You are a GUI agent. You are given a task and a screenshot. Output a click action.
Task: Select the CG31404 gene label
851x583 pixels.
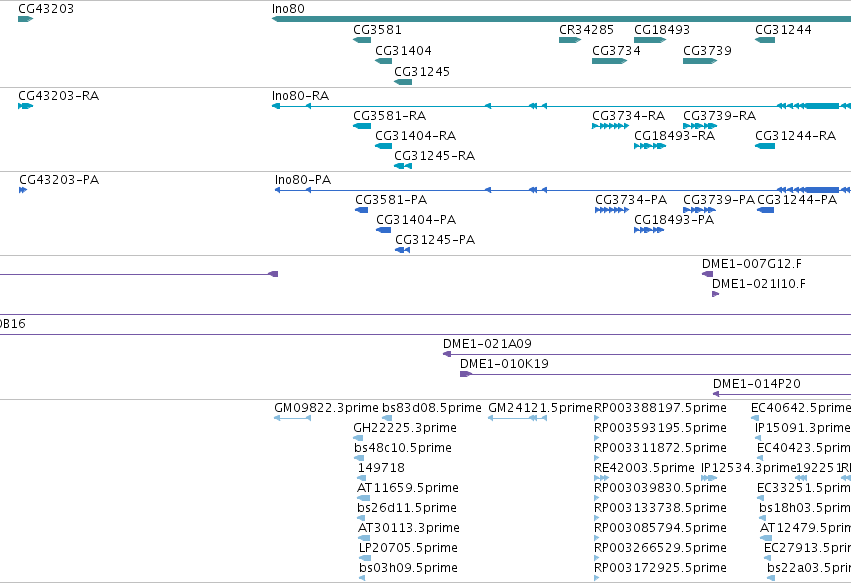(x=403, y=50)
